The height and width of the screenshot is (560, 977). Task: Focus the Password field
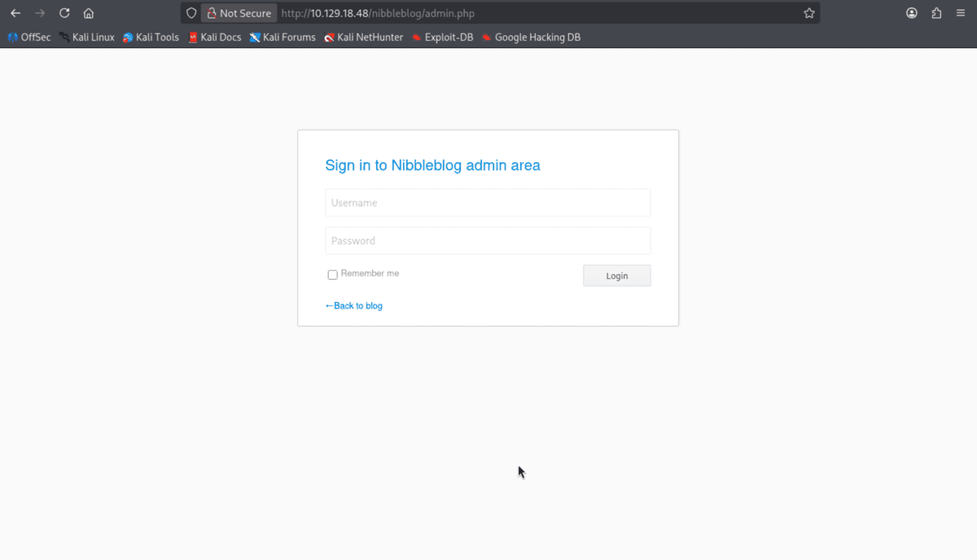pyautogui.click(x=488, y=240)
